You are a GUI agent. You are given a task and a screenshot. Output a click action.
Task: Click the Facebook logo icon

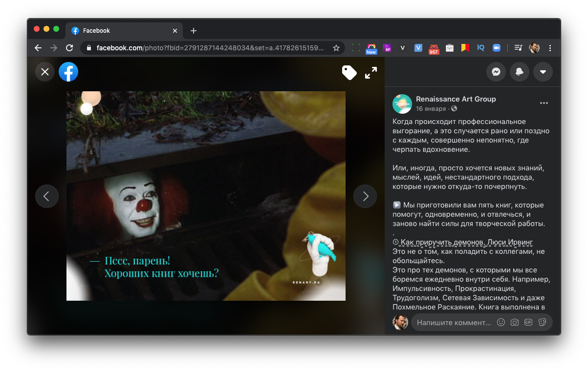click(x=68, y=72)
